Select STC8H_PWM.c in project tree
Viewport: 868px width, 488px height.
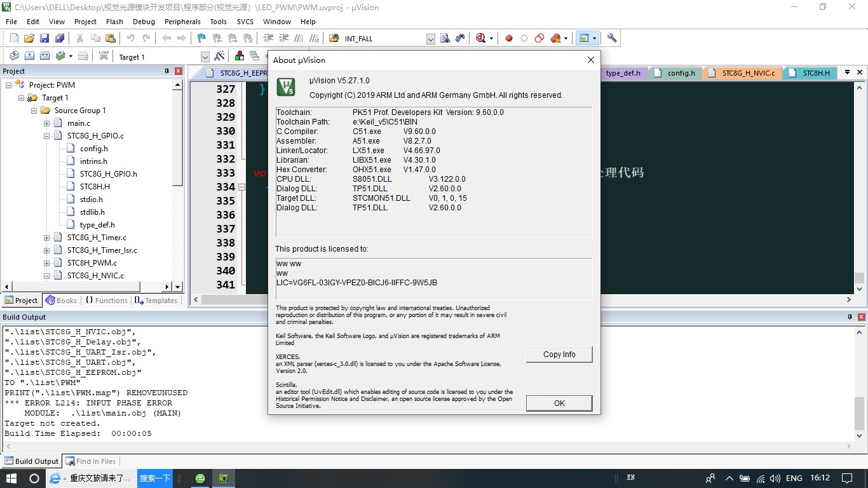pyautogui.click(x=92, y=263)
